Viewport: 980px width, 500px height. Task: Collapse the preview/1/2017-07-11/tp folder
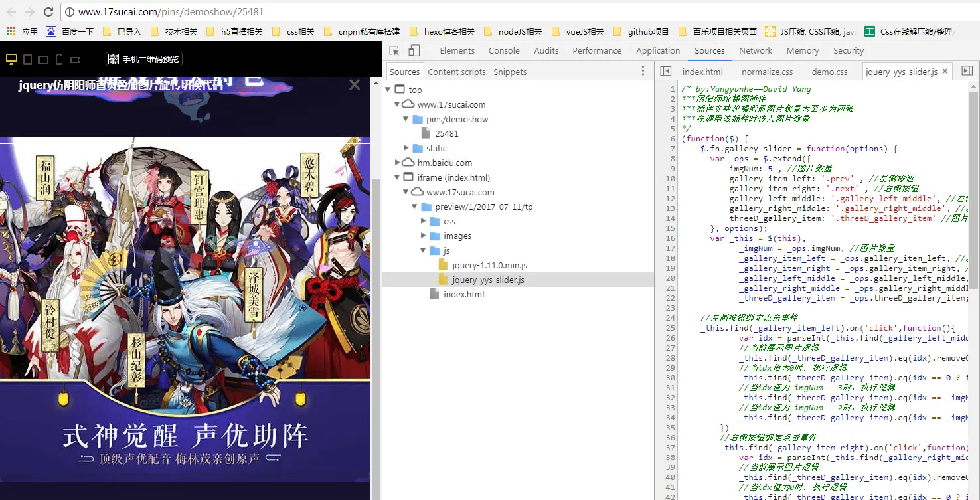416,207
